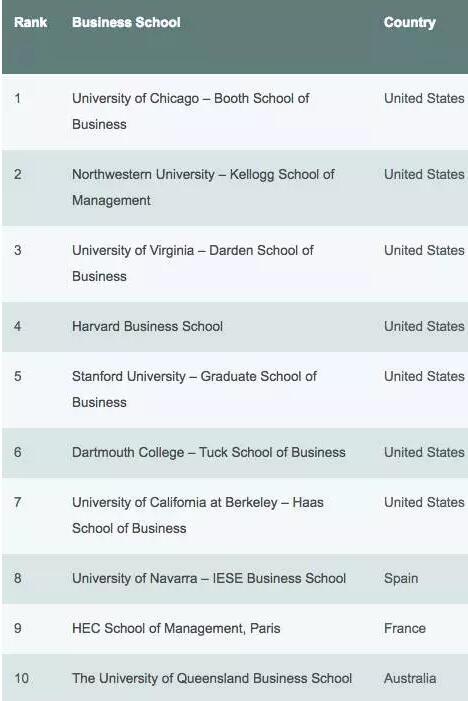Click HEC School of Management, Paris

176,629
